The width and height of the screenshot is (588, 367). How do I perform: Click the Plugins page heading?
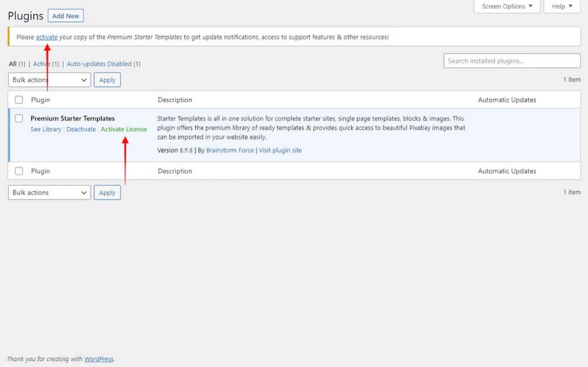click(x=25, y=16)
